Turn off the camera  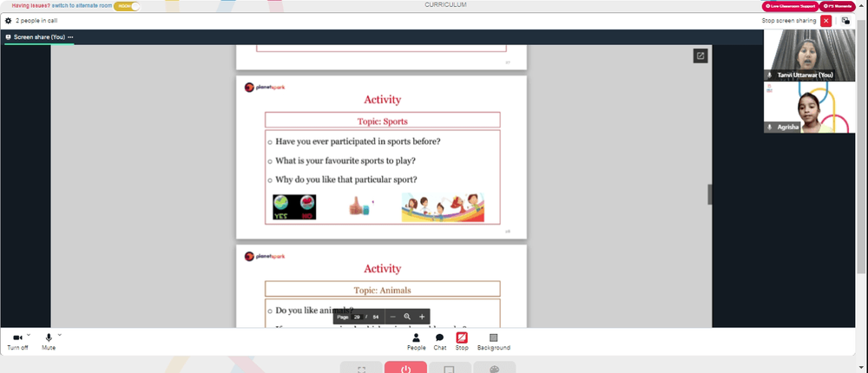tap(17, 342)
